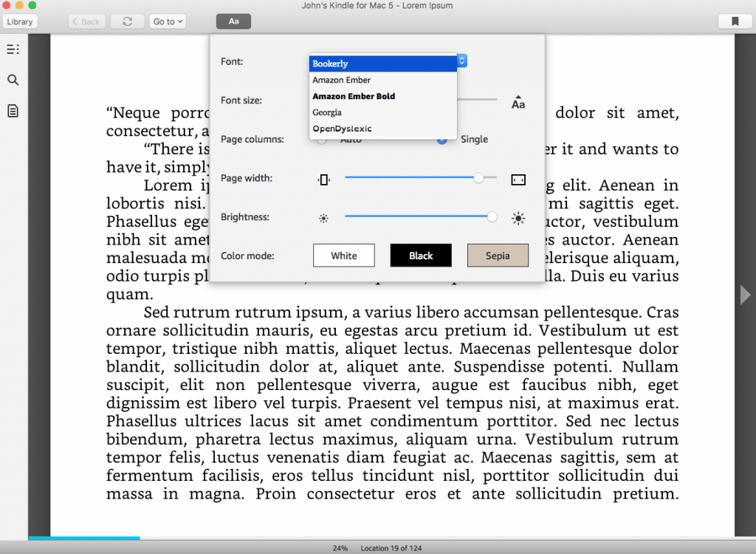
Task: Select the Auto page columns option
Action: [321, 139]
